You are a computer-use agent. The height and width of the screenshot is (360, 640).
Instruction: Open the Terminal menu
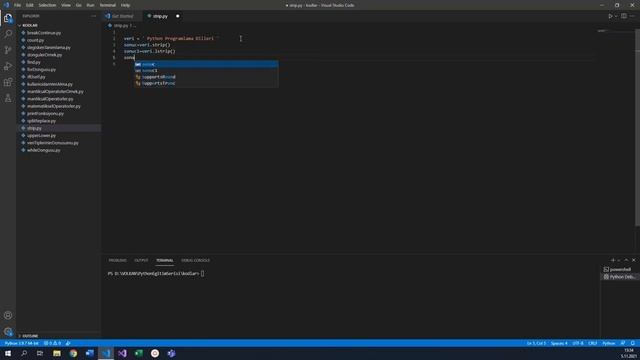click(107, 5)
